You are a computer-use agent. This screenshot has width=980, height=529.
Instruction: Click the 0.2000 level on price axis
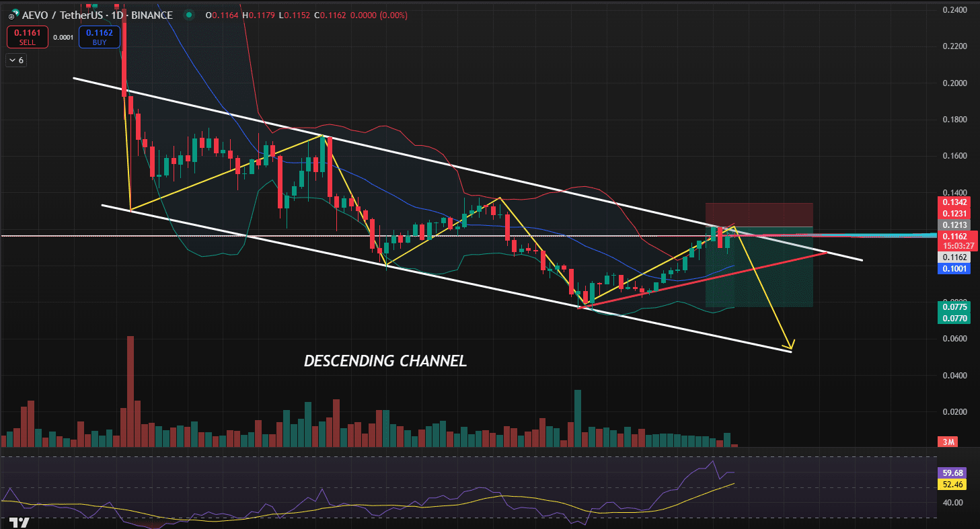tap(954, 83)
